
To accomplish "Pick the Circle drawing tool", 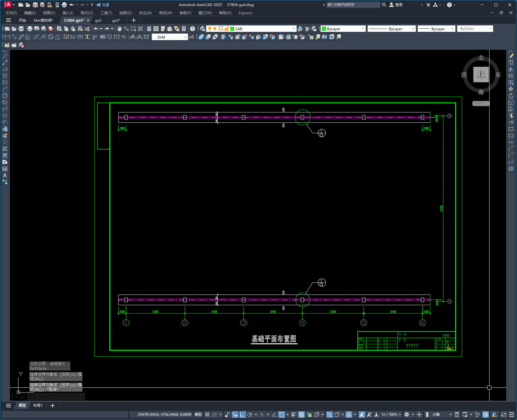I will point(5,96).
